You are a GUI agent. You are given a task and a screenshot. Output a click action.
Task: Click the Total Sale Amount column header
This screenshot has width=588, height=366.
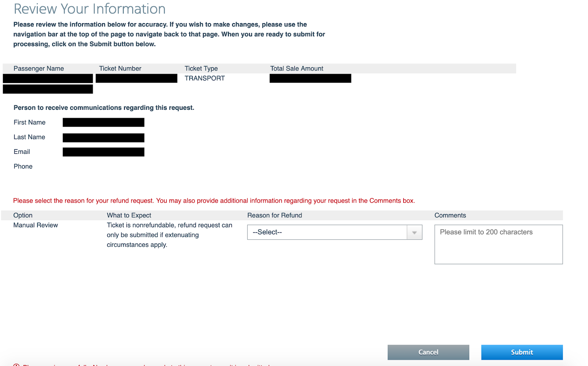point(297,69)
